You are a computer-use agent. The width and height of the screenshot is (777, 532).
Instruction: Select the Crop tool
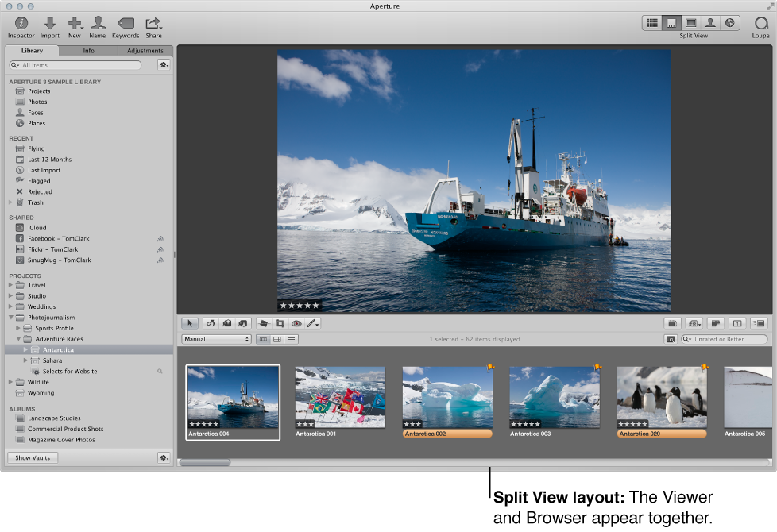pos(280,323)
